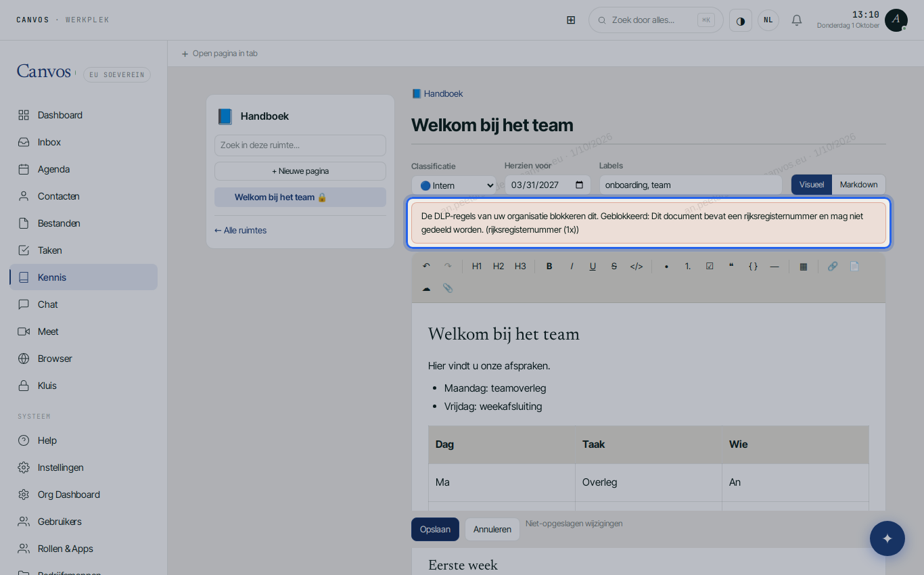
Task: Open the notifications bell
Action: pyautogui.click(x=797, y=20)
